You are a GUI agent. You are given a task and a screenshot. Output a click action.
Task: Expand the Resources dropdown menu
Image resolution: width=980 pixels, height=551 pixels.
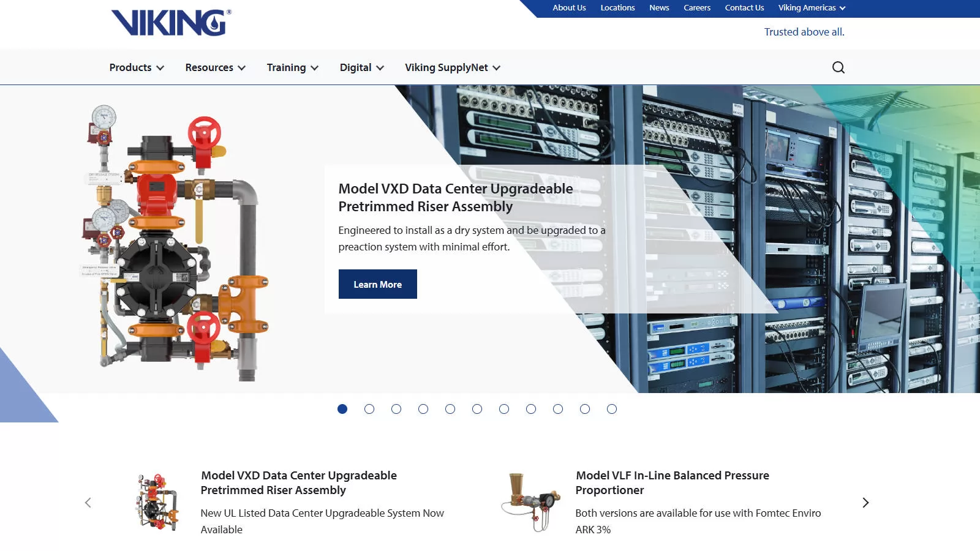[x=215, y=67]
